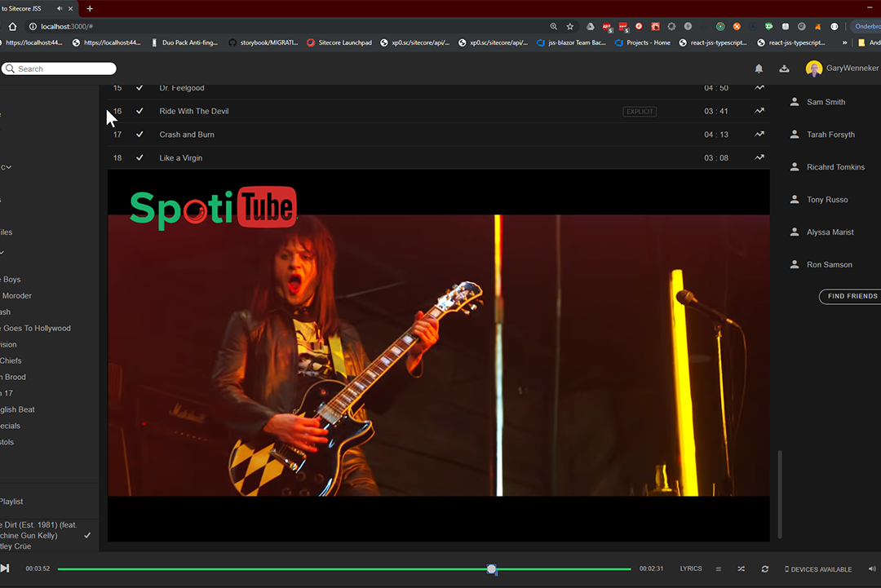This screenshot has height=588, width=881.
Task: Open the queue list icon
Action: [719, 569]
